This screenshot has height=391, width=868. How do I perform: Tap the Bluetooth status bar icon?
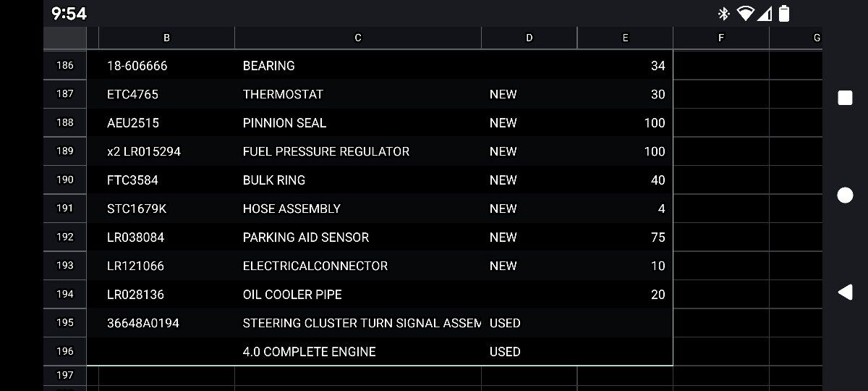pyautogui.click(x=723, y=13)
